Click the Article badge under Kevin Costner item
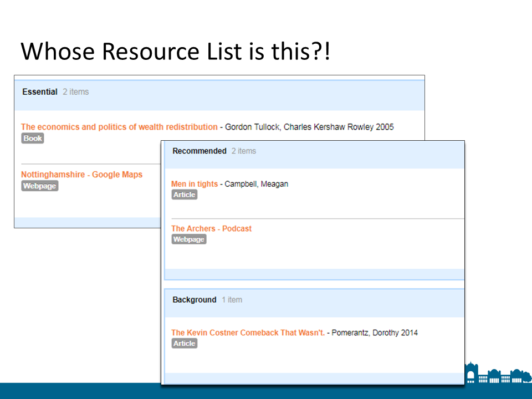This screenshot has width=532, height=399. (x=184, y=344)
